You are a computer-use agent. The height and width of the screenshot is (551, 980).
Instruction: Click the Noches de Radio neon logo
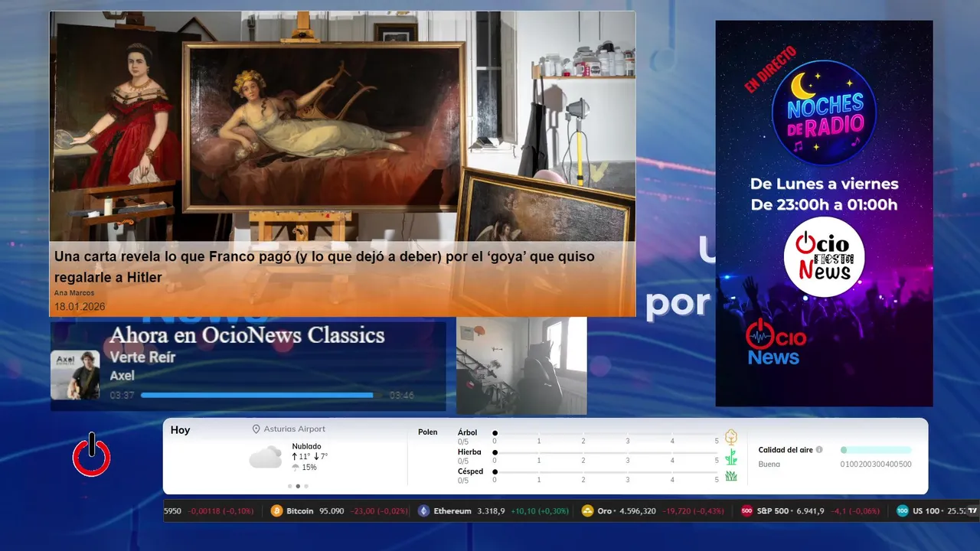824,112
